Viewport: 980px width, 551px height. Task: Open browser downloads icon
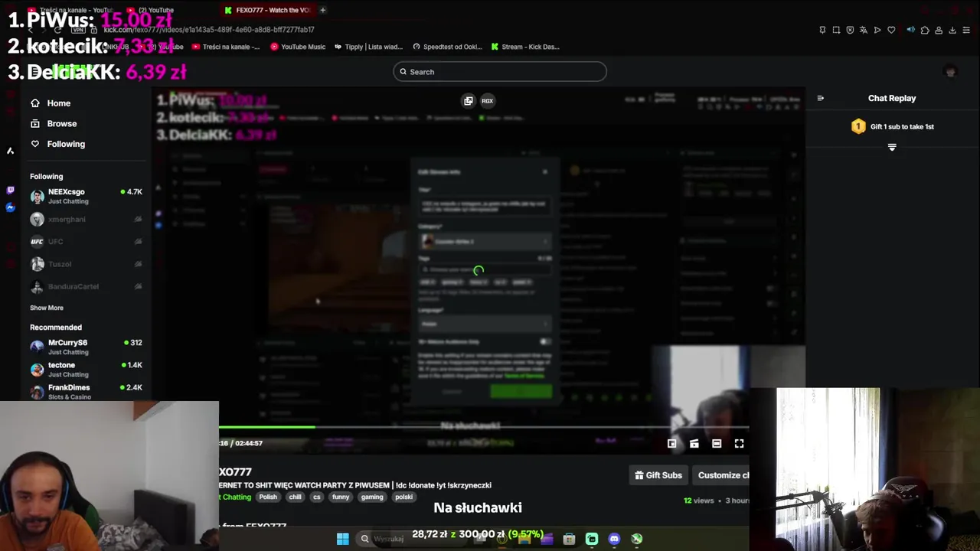click(x=952, y=30)
